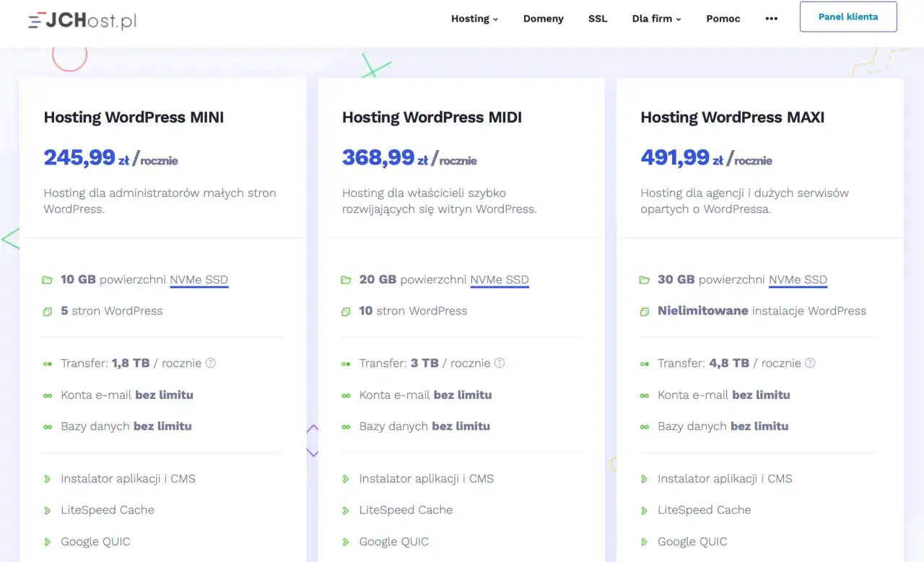Expand the Dla firm dropdown menu
Screen dimensions: 924x562
point(656,19)
